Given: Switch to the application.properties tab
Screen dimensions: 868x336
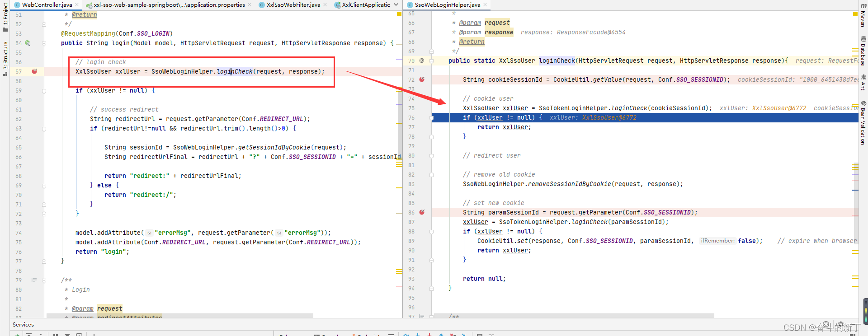Looking at the screenshot, I should coord(169,5).
